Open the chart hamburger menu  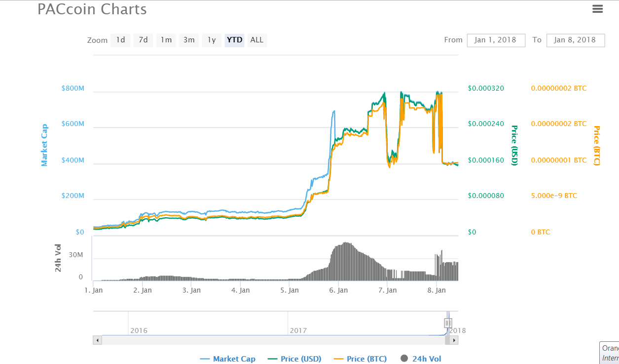point(597,8)
